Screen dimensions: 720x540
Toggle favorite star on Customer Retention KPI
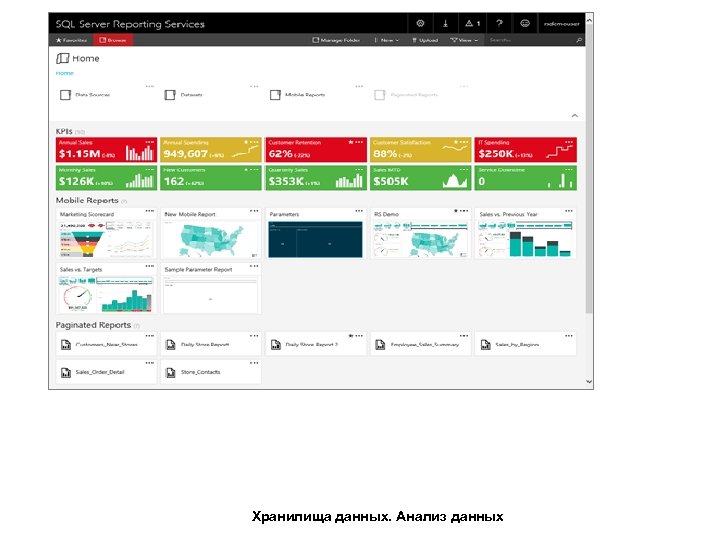click(x=351, y=142)
